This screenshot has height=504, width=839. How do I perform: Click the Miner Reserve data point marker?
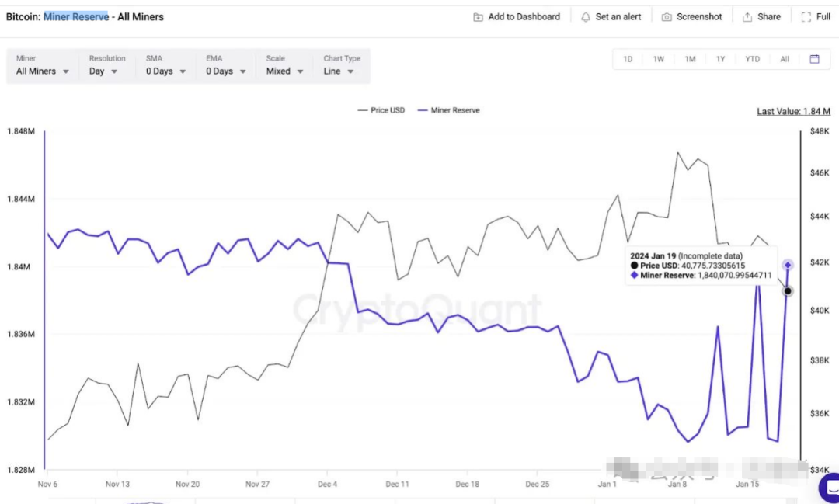point(788,266)
